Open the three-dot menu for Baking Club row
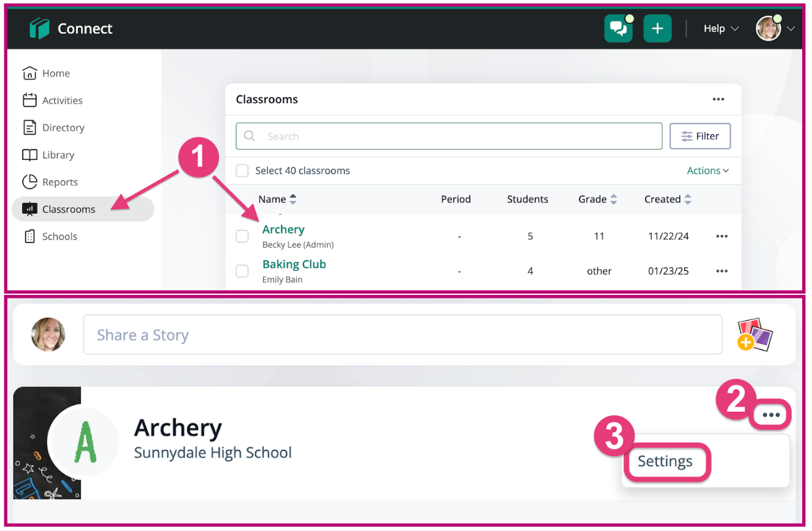812x531 pixels. pyautogui.click(x=722, y=271)
